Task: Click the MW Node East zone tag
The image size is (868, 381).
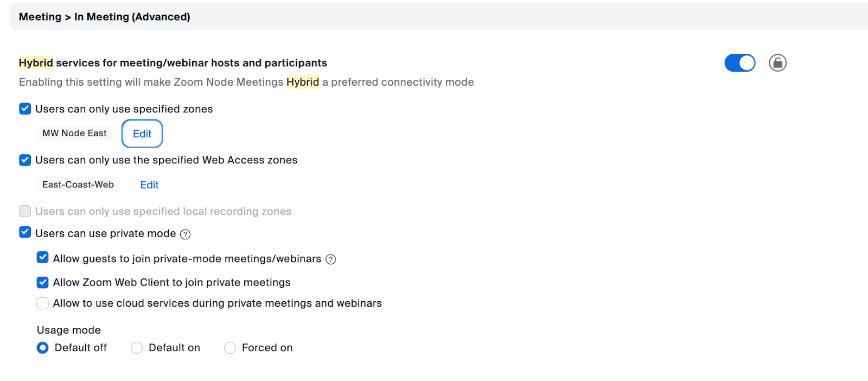Action: click(75, 134)
